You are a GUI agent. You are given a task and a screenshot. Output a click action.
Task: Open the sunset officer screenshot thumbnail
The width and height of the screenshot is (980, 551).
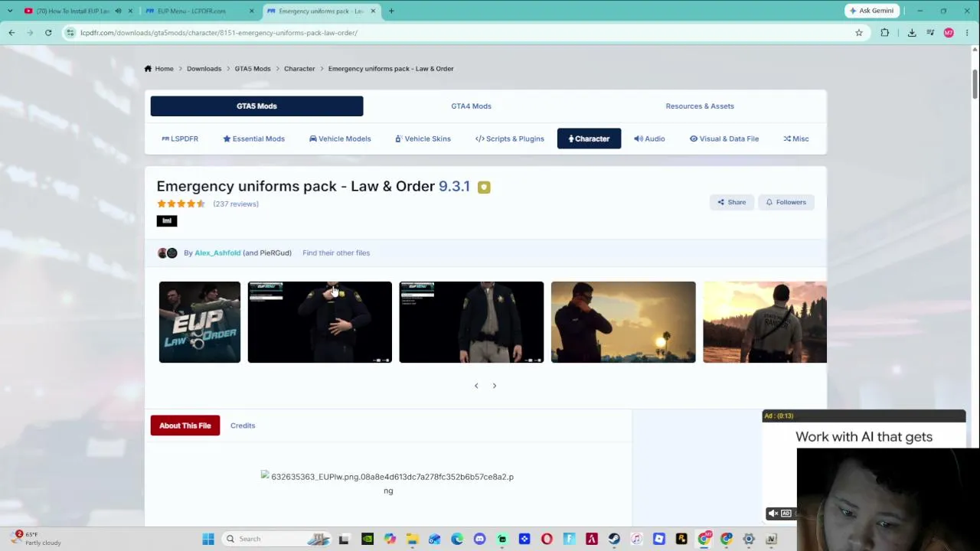pos(623,322)
